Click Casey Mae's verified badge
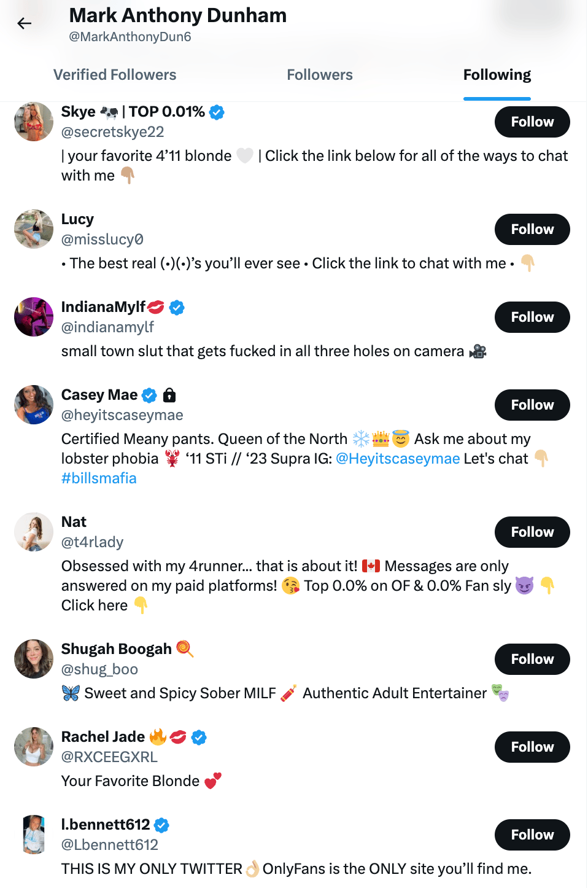 [x=149, y=395]
